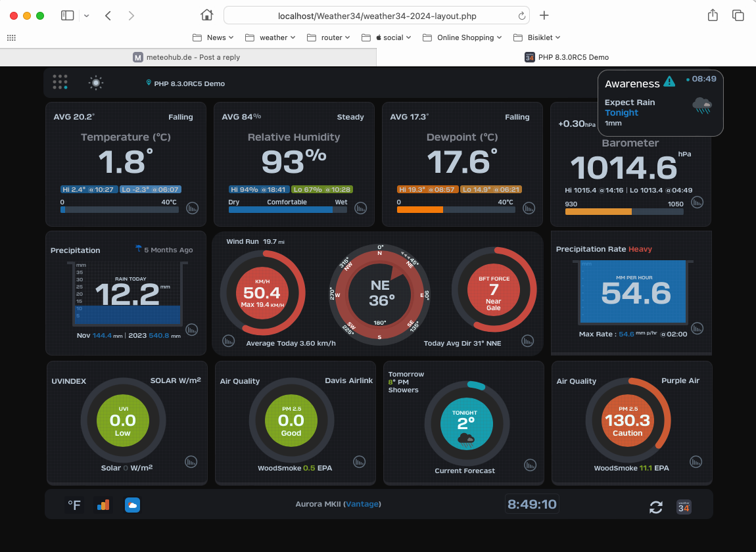Click the refresh arrows icon in footer

tap(655, 507)
